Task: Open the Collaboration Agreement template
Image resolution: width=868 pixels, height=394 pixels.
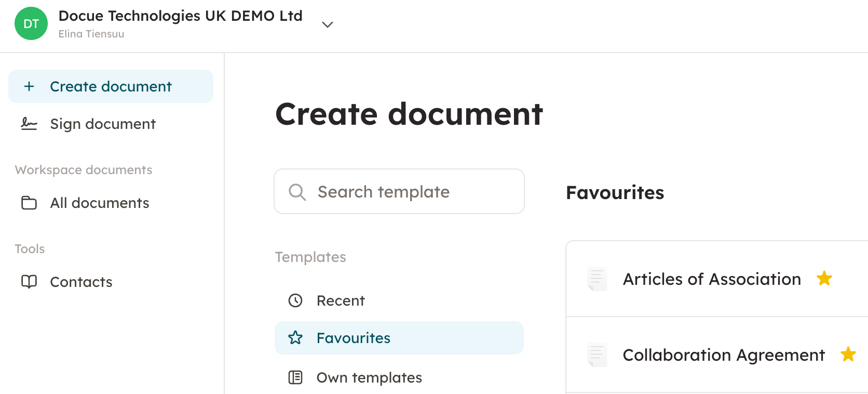Action: tap(723, 355)
